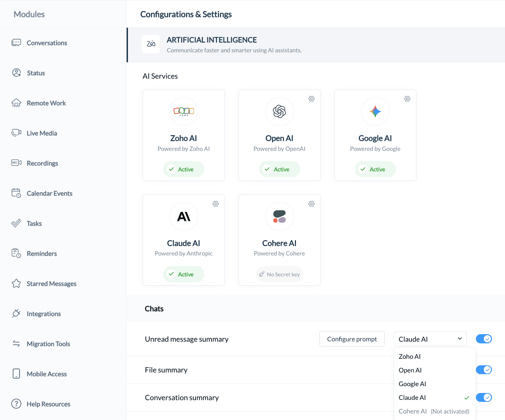Collapse the Claude AI model dropdown
This screenshot has width=505, height=420.
point(430,339)
